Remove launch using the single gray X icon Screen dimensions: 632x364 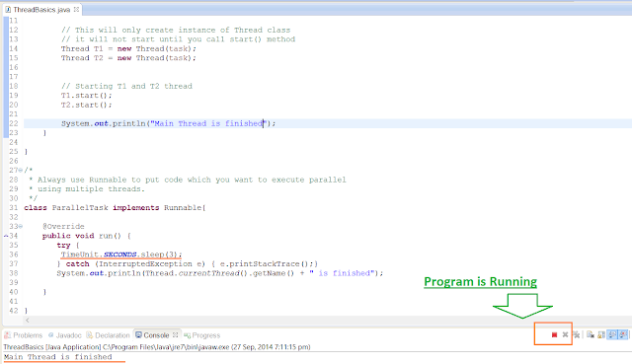pos(565,334)
